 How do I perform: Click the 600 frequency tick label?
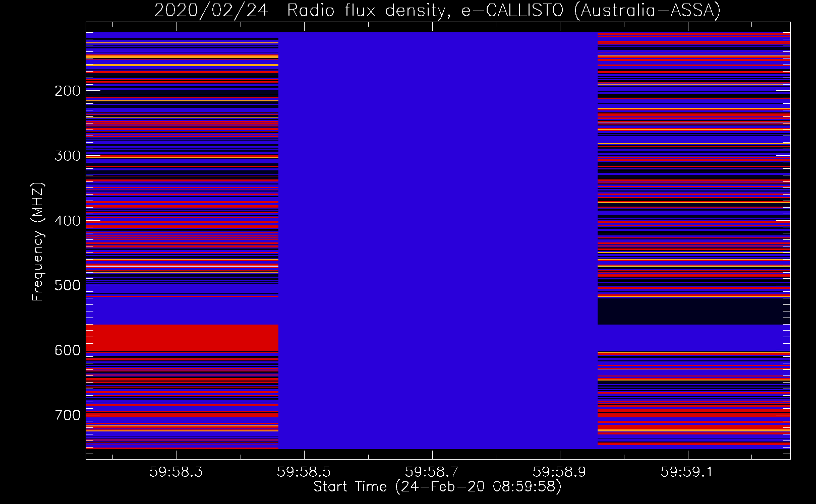point(68,350)
